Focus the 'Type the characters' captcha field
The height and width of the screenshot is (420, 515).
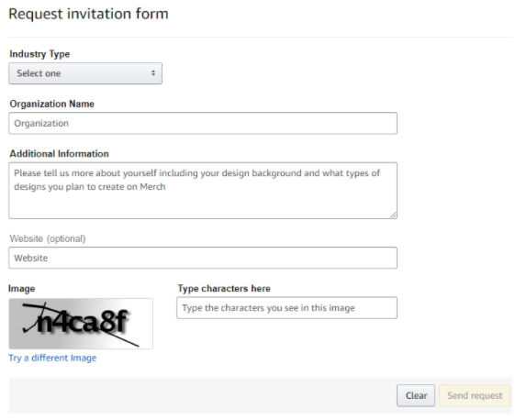click(x=286, y=308)
